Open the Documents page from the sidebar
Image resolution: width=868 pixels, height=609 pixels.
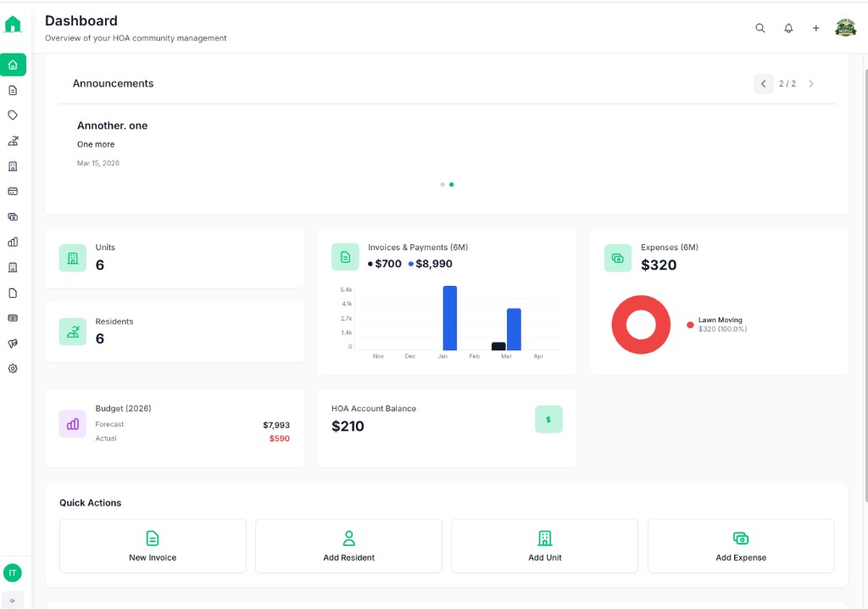point(13,293)
